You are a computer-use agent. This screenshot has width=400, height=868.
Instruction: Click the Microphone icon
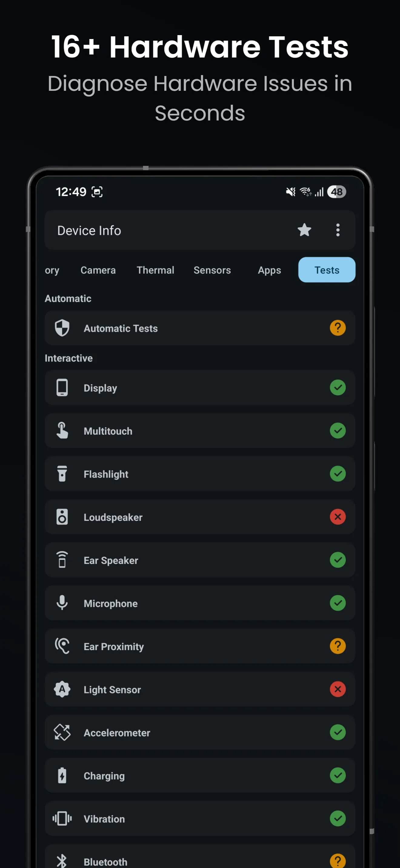(62, 603)
